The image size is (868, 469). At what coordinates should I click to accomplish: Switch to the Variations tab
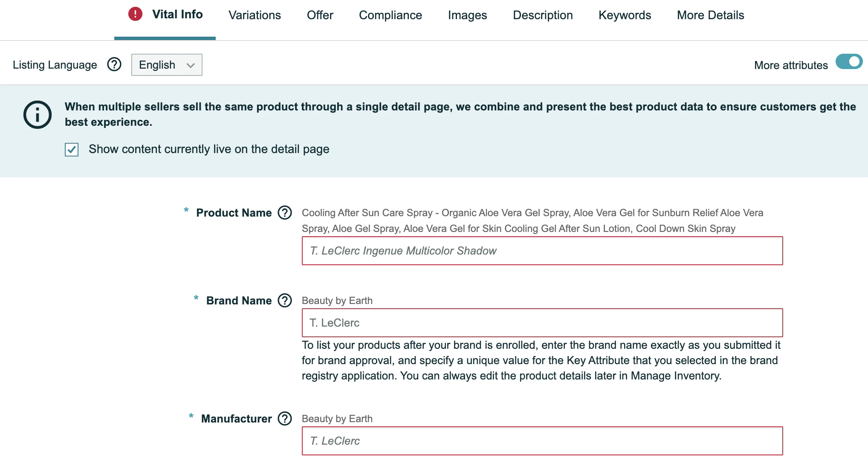[x=255, y=15]
